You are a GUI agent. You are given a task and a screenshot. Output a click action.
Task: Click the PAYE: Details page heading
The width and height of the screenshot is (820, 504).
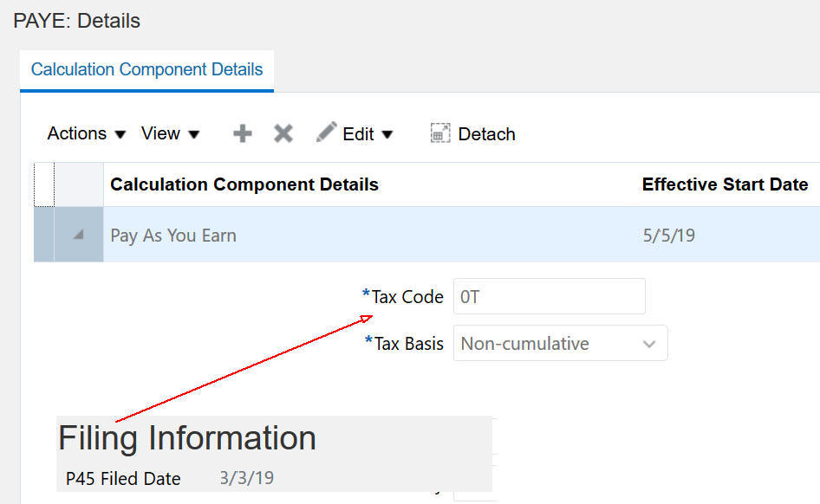[x=77, y=21]
